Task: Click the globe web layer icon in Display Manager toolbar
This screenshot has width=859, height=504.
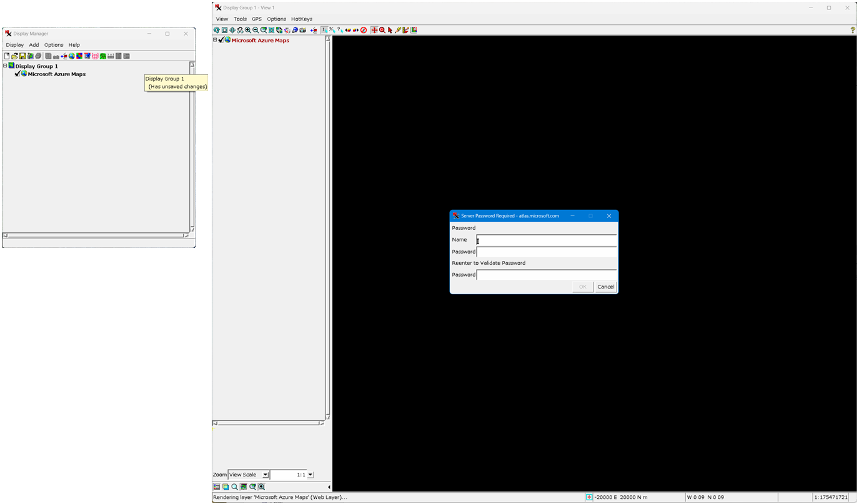Action: (x=72, y=56)
